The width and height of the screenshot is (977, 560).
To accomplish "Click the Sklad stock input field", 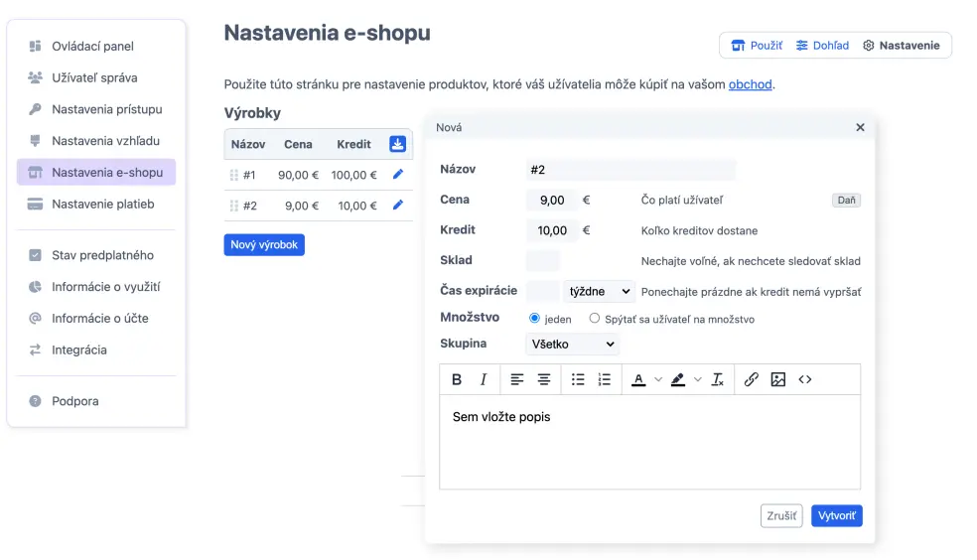I will (542, 261).
